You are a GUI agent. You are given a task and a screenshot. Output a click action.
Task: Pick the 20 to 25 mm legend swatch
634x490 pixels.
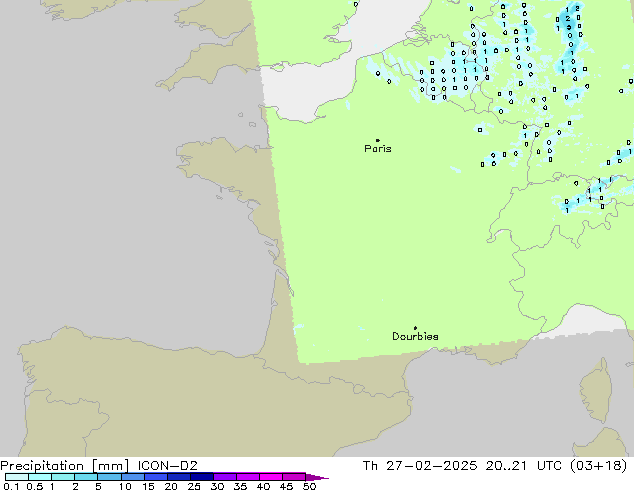coord(179,477)
